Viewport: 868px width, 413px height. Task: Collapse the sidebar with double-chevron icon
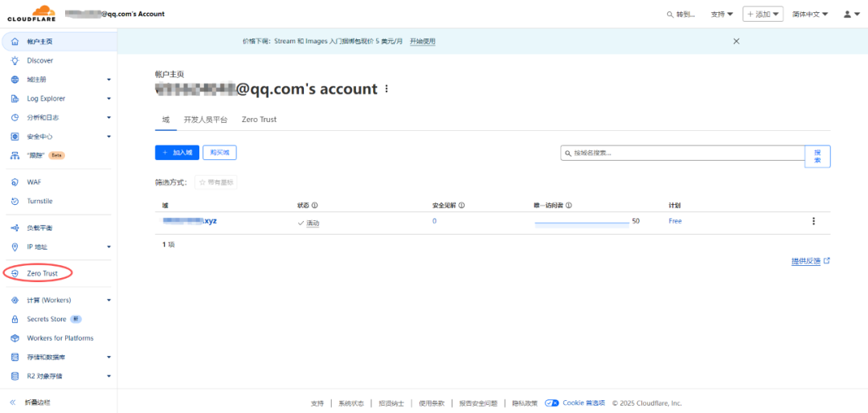point(14,403)
